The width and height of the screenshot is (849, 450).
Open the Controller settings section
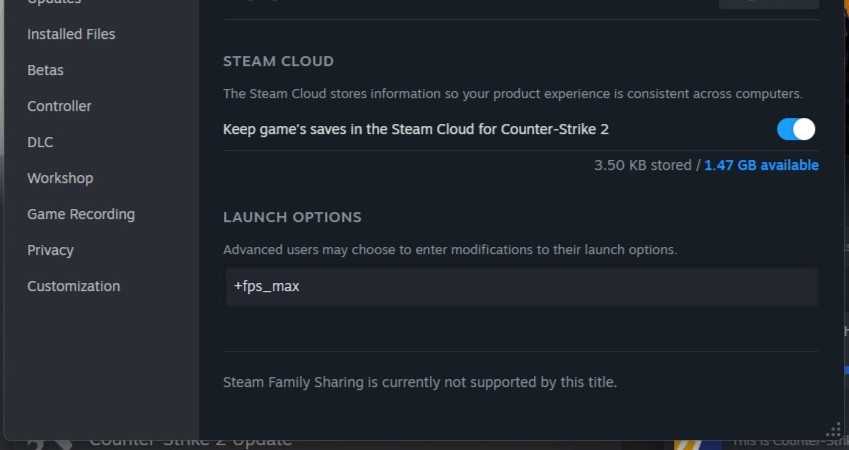pos(59,106)
